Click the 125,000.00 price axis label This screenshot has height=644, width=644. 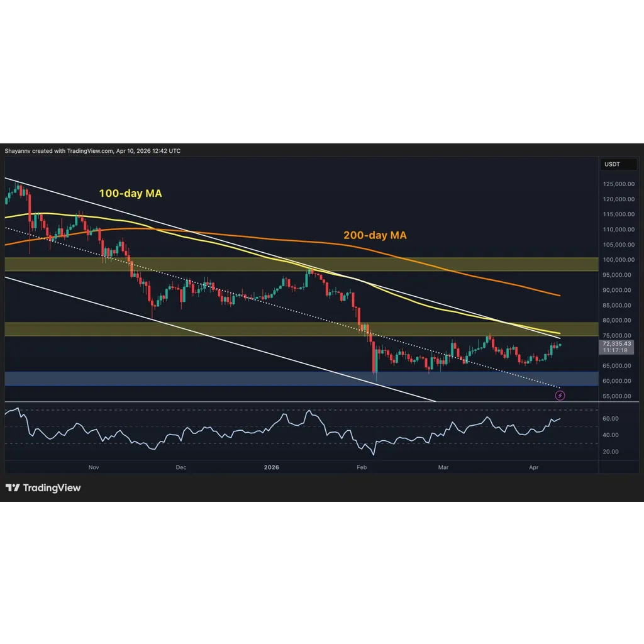619,184
